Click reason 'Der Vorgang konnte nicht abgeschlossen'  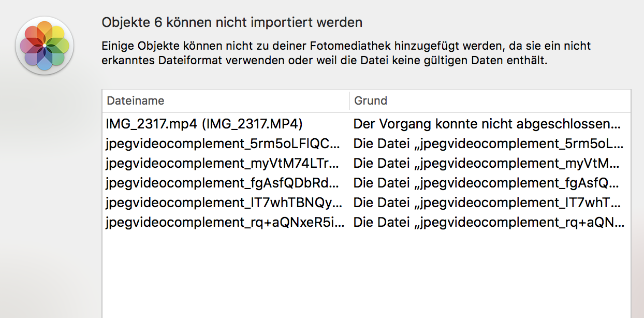click(486, 124)
